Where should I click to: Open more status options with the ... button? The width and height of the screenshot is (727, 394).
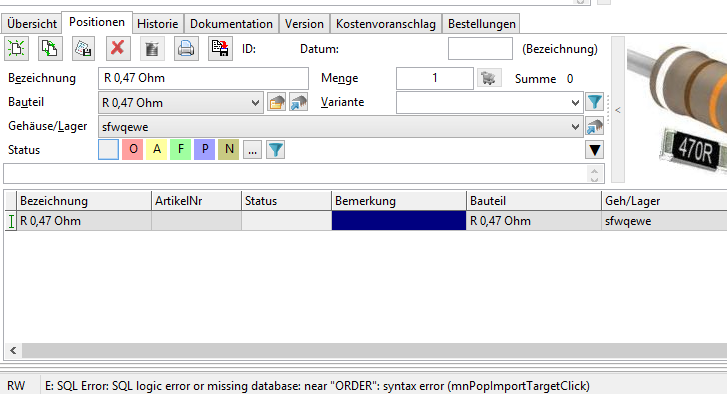(x=252, y=150)
